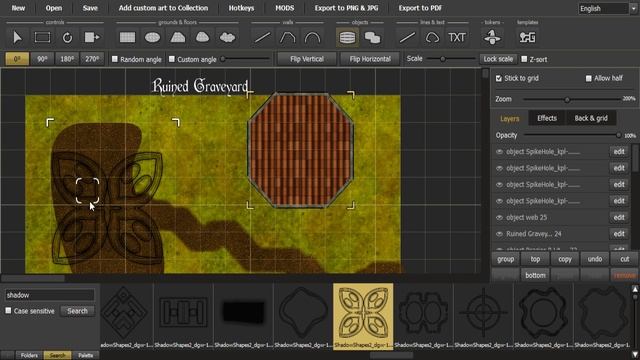
Task: Open the templates tool
Action: click(x=527, y=38)
